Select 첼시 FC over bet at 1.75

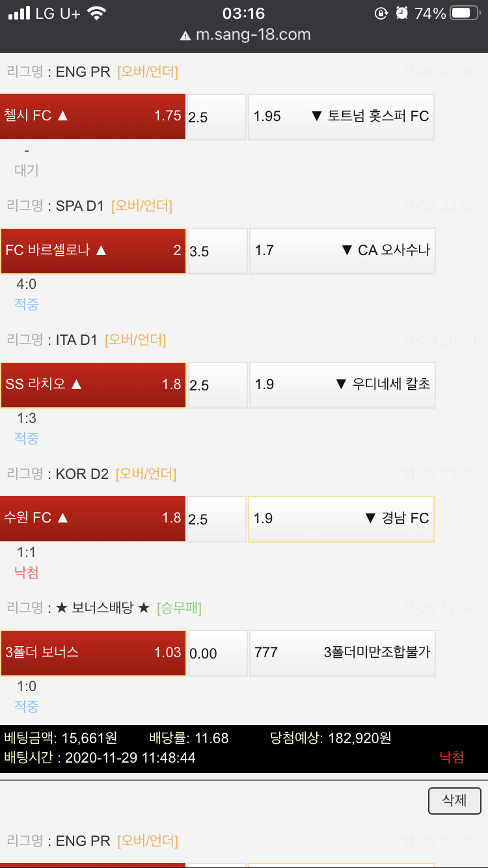point(92,116)
